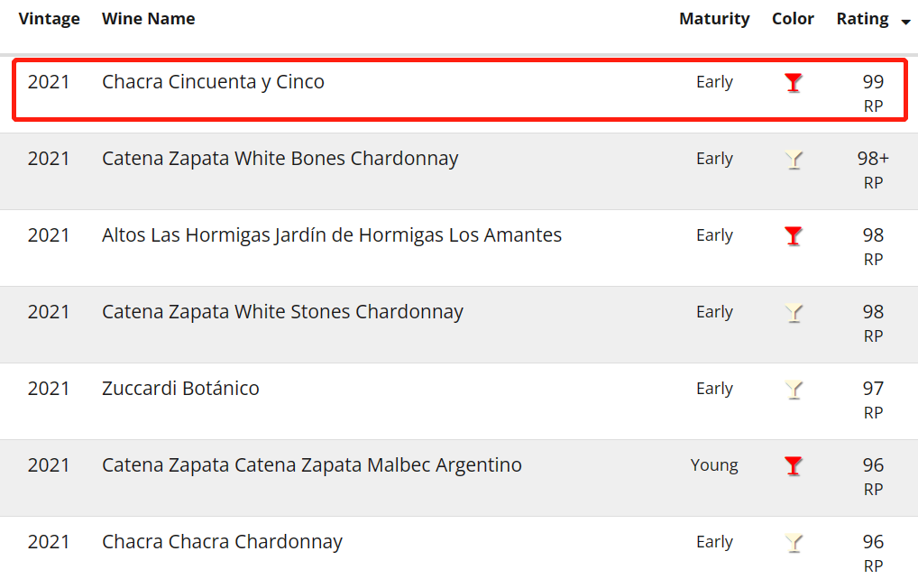Sort by Wine Name column header
This screenshot has height=588, width=918.
point(148,19)
